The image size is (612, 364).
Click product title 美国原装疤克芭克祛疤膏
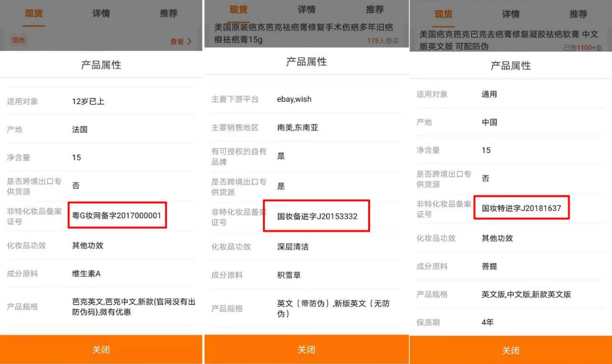click(303, 33)
